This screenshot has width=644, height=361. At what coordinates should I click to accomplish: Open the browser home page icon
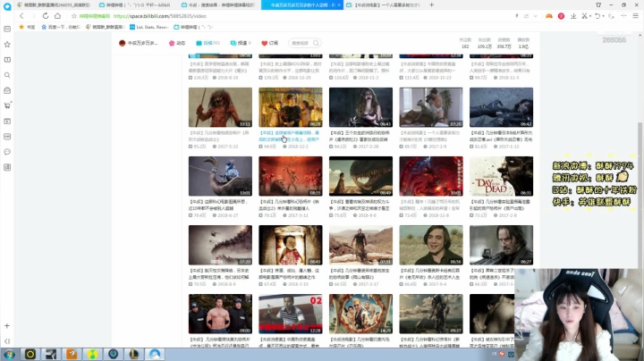pos(57,16)
